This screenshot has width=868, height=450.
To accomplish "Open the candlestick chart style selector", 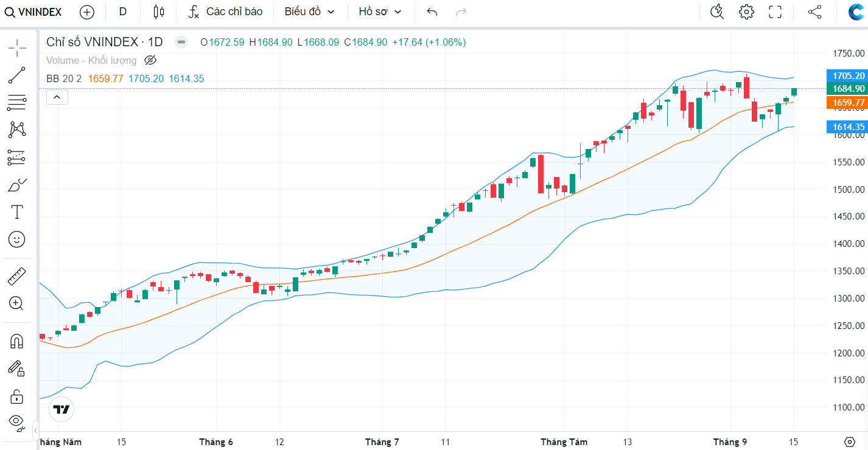I will click(159, 12).
